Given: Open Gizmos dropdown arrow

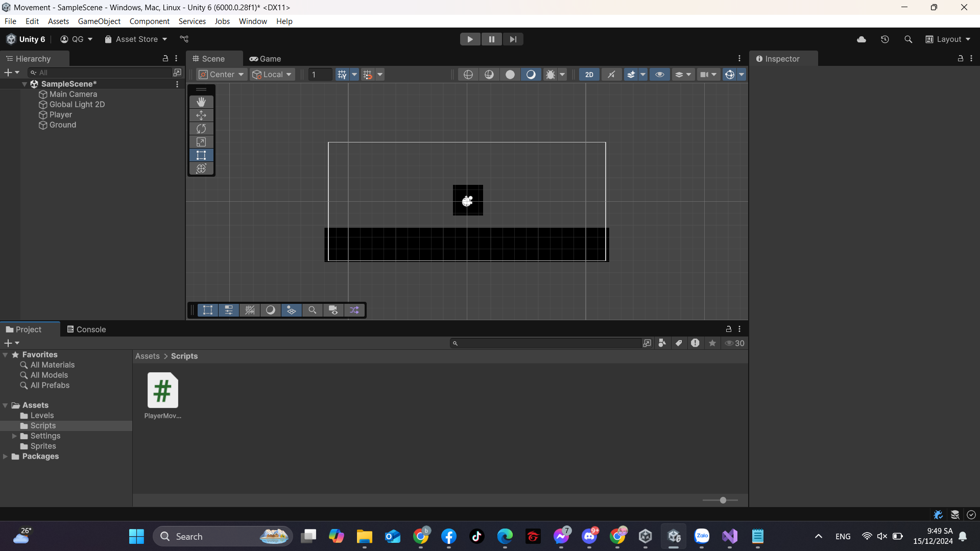Looking at the screenshot, I should point(742,75).
